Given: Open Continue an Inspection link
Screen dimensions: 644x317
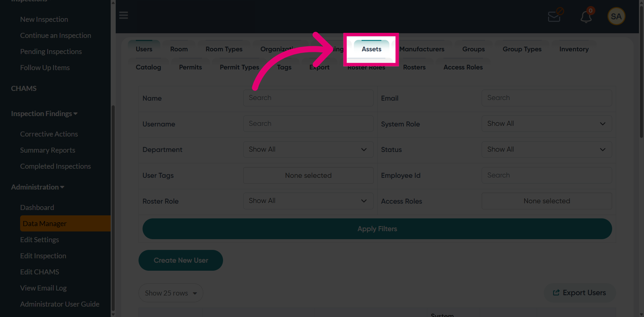Looking at the screenshot, I should tap(56, 36).
